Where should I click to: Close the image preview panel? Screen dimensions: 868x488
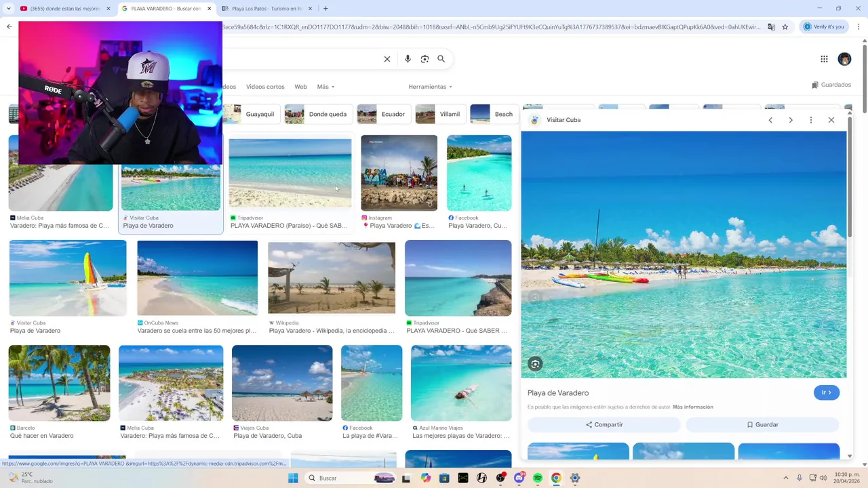[831, 120]
